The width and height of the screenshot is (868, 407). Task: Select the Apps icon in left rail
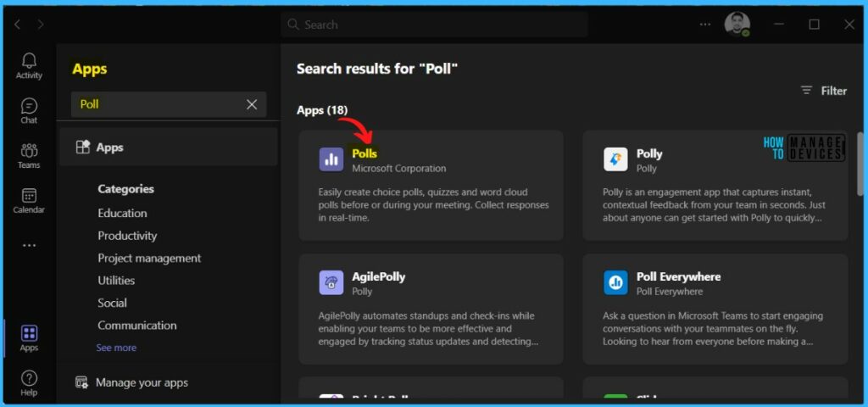pos(29,333)
